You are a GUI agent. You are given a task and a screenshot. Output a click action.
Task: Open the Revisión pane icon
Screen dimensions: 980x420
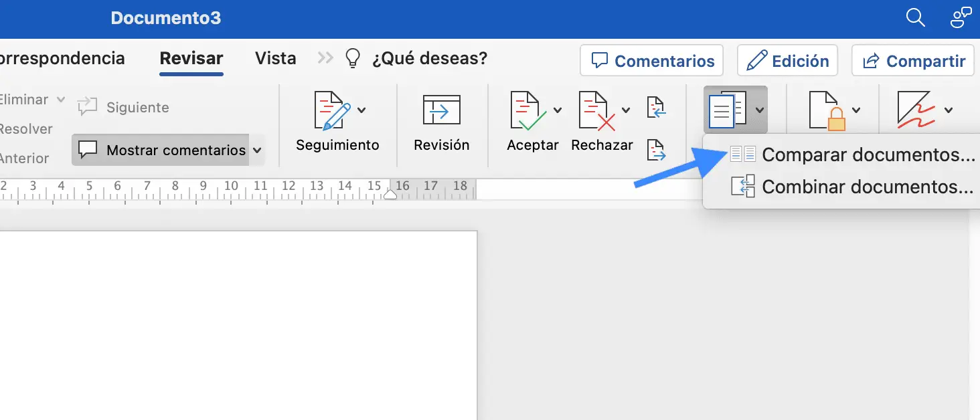pos(442,110)
